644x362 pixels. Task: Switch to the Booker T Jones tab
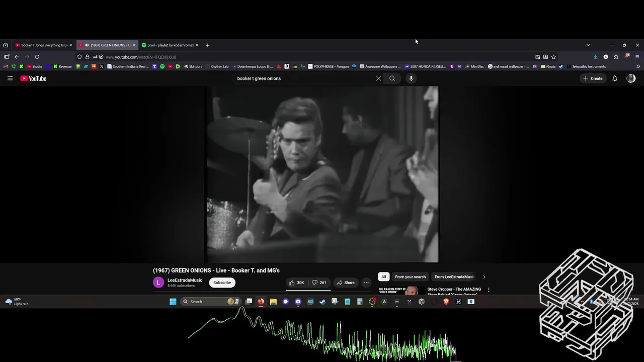[43, 45]
